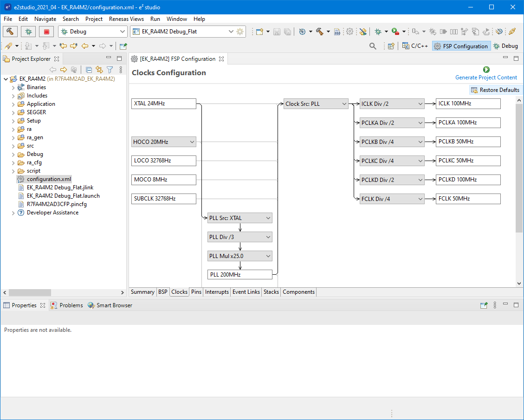Collapse all nodes in Project Explorer
Screen dimensions: 524x420
[88, 69]
